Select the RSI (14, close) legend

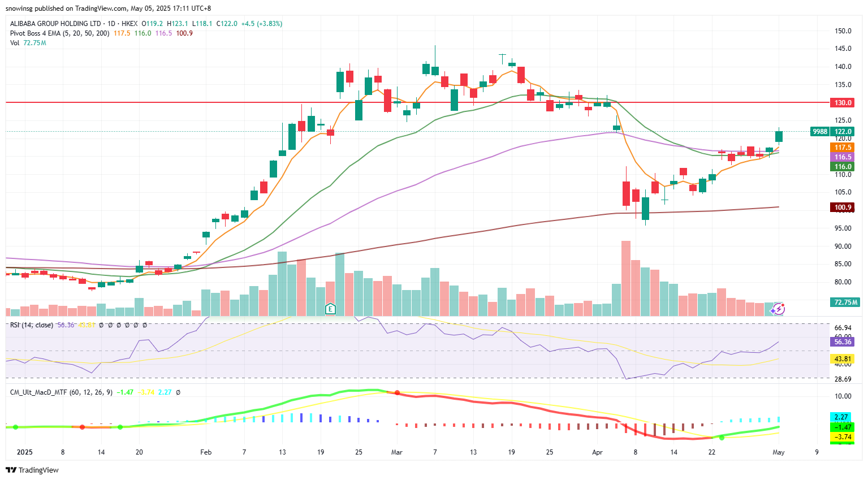click(32, 325)
